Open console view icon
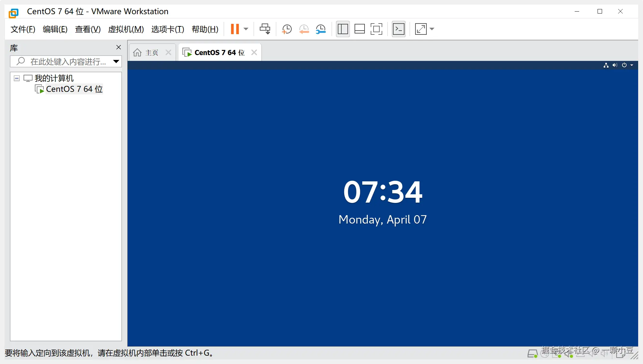The width and height of the screenshot is (643, 364). click(x=399, y=29)
